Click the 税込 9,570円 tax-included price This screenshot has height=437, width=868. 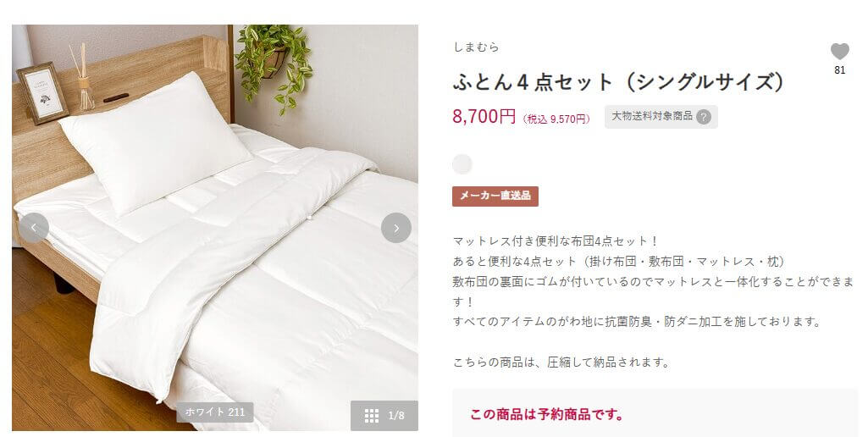pos(556,119)
